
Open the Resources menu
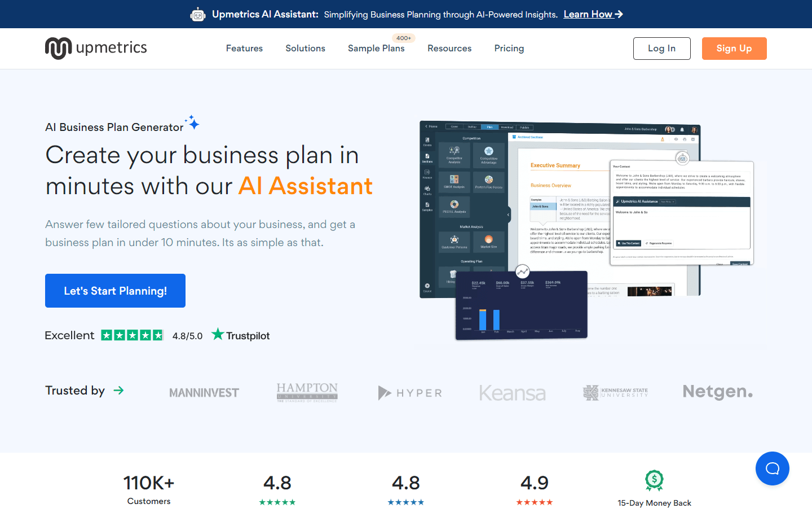point(449,49)
